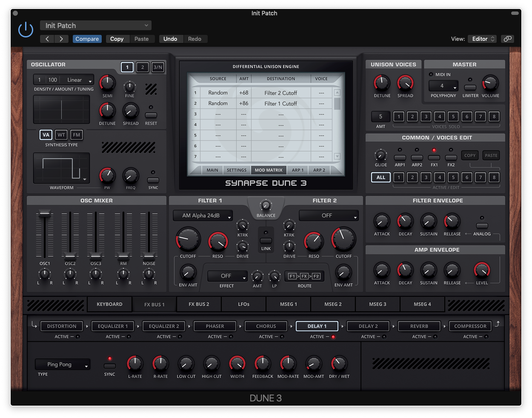Click the filter envelope ATTACK knob

point(382,222)
